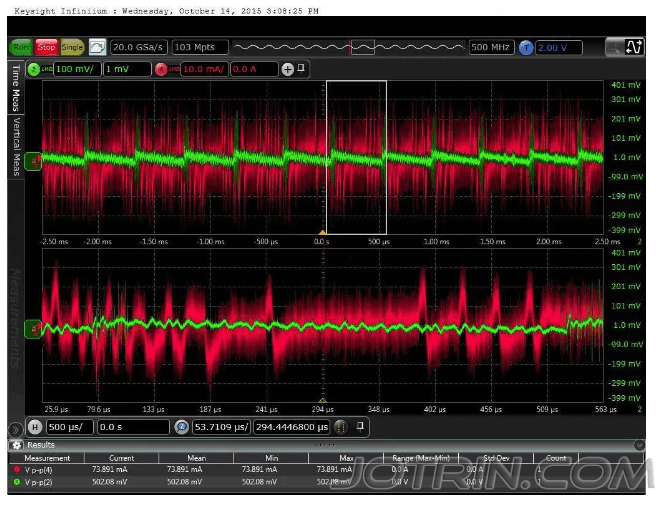Edit the 53.7109 µs/ zoom scale field
The height and width of the screenshot is (506, 658).
point(221,427)
